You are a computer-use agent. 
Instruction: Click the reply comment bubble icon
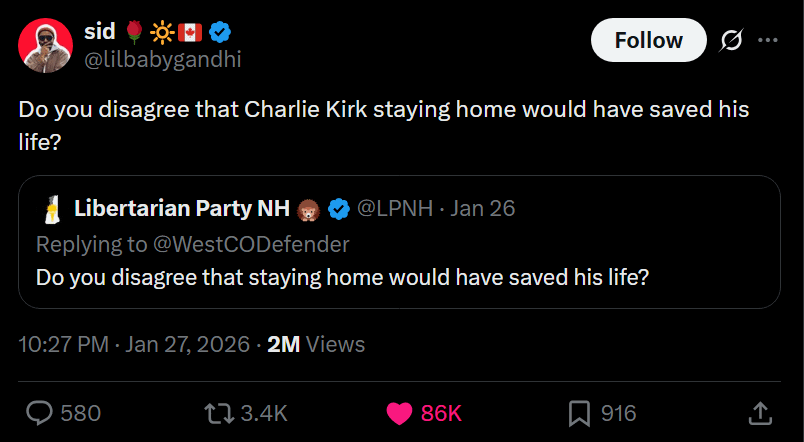[x=40, y=412]
